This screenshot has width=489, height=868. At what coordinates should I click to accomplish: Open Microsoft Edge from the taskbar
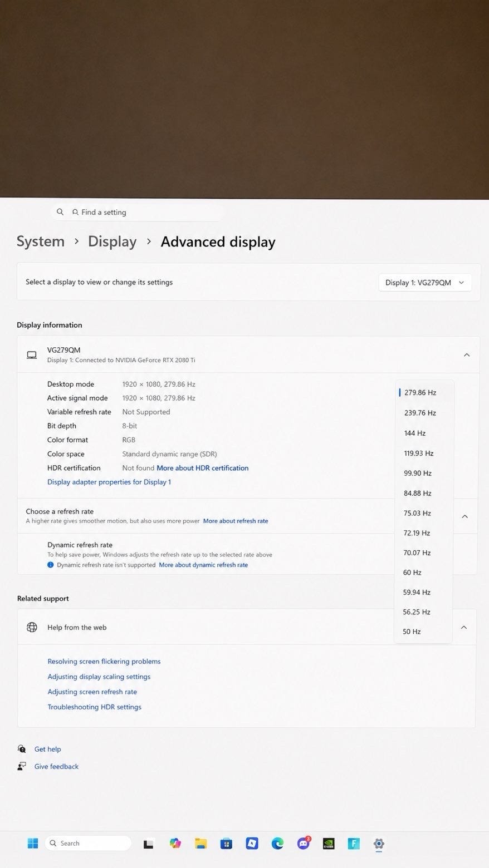[277, 844]
